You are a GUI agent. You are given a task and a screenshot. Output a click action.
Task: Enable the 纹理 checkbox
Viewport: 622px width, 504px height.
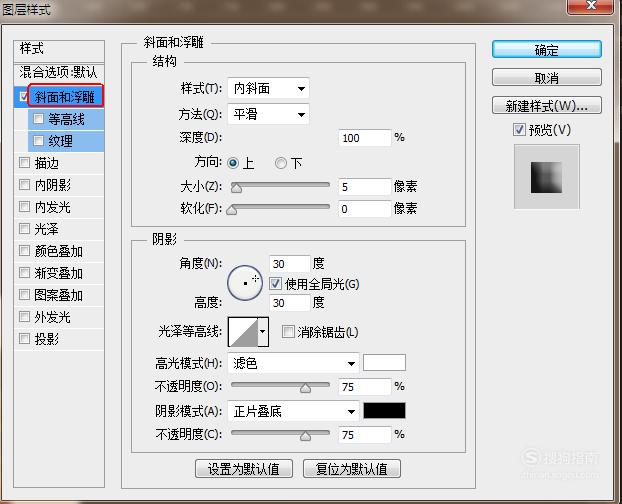tap(38, 140)
